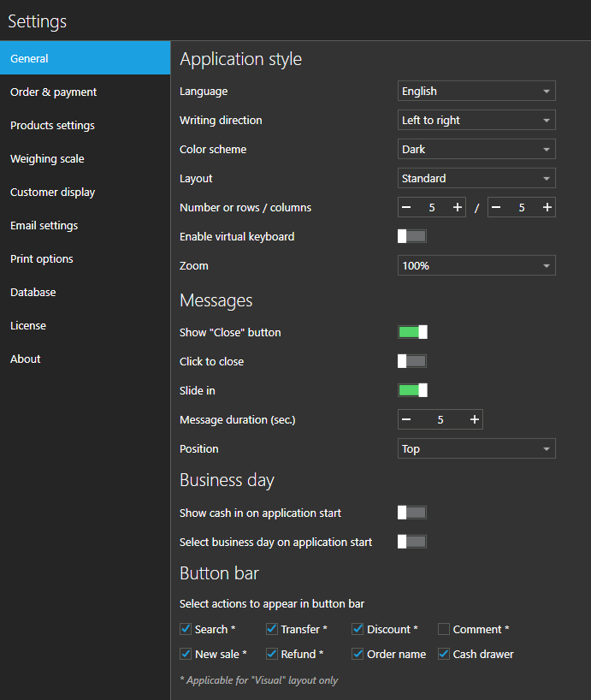591x700 pixels.
Task: Uncheck the Search checkbox
Action: 186,629
